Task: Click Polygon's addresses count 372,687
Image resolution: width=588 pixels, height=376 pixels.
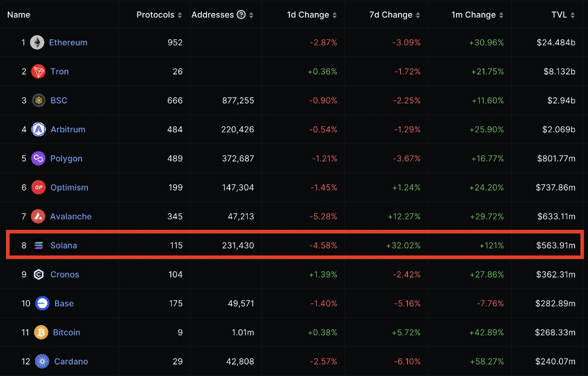Action: [238, 159]
